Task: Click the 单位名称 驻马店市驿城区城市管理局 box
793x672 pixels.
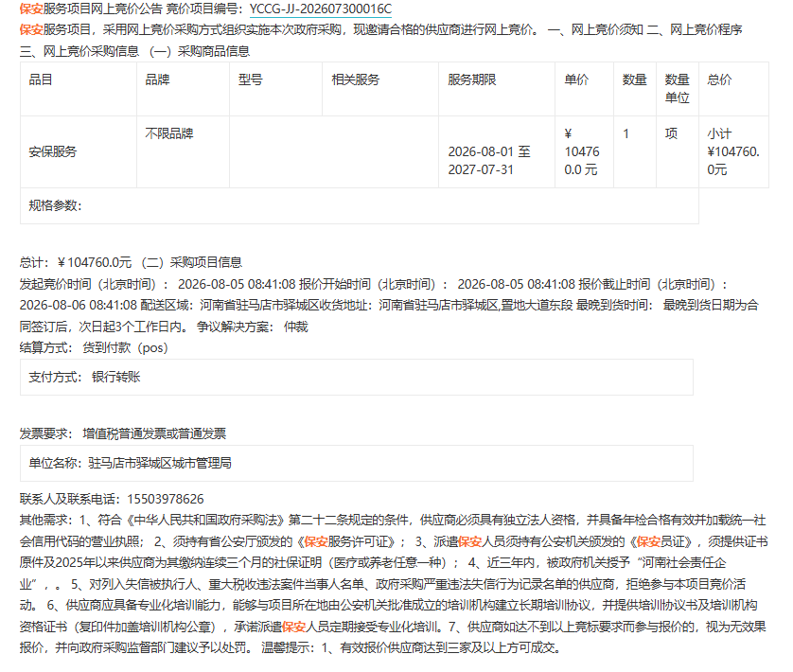Action: [357, 463]
